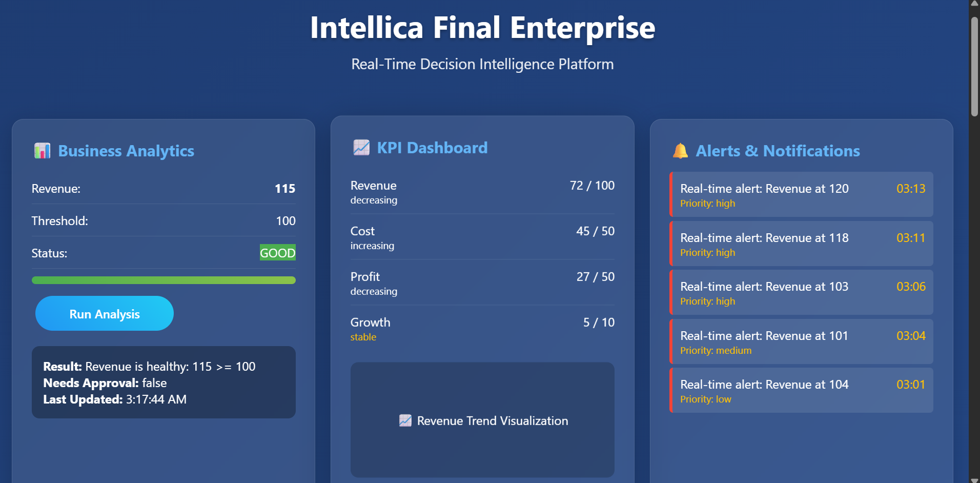Select the Revenue at 104 low-priority alert
Viewport: 980px width, 483px height.
tap(801, 390)
